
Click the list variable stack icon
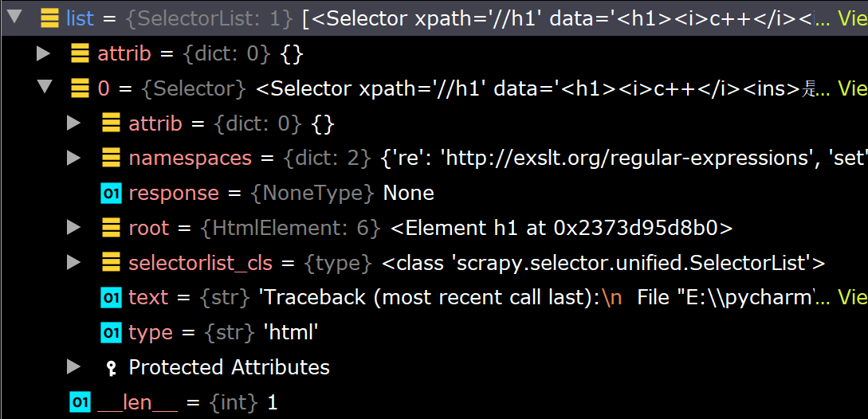49,18
